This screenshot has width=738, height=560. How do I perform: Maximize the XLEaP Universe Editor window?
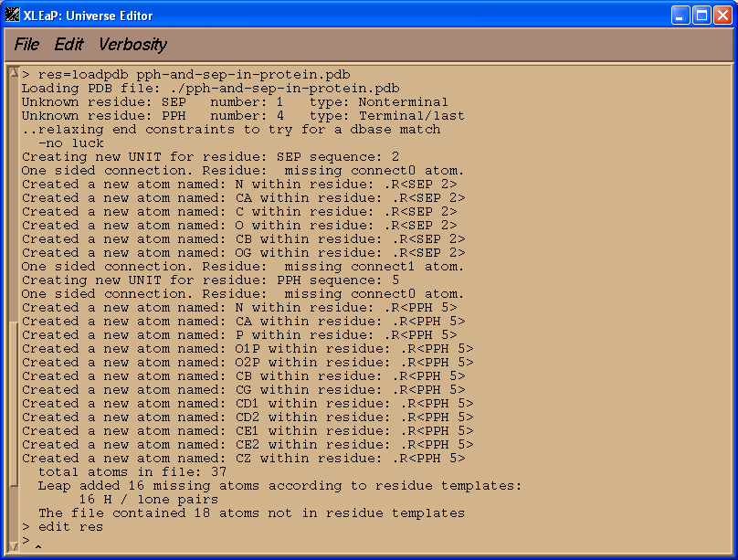701,16
